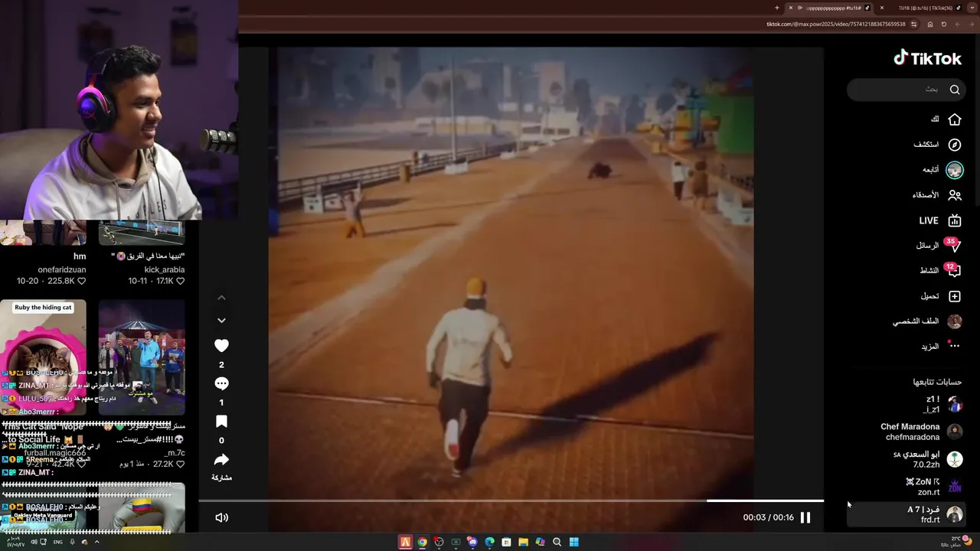Screen dimensions: 980x551
Task: Open File Explorer from taskbar
Action: pos(523,542)
